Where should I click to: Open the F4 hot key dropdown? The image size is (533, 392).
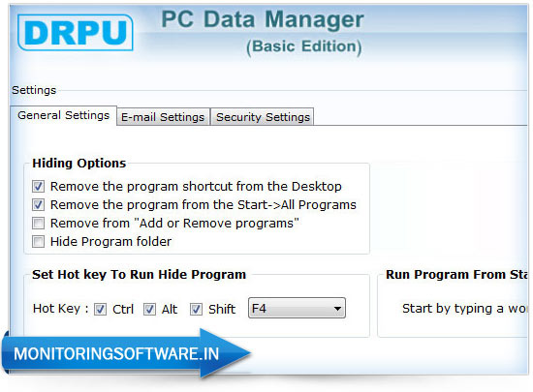[297, 308]
